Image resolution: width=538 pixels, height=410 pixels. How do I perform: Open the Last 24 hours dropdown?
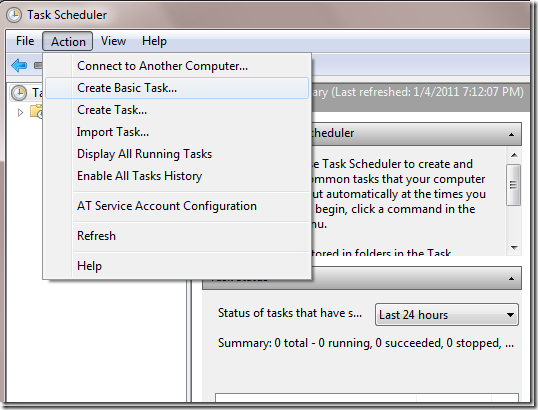pos(447,315)
